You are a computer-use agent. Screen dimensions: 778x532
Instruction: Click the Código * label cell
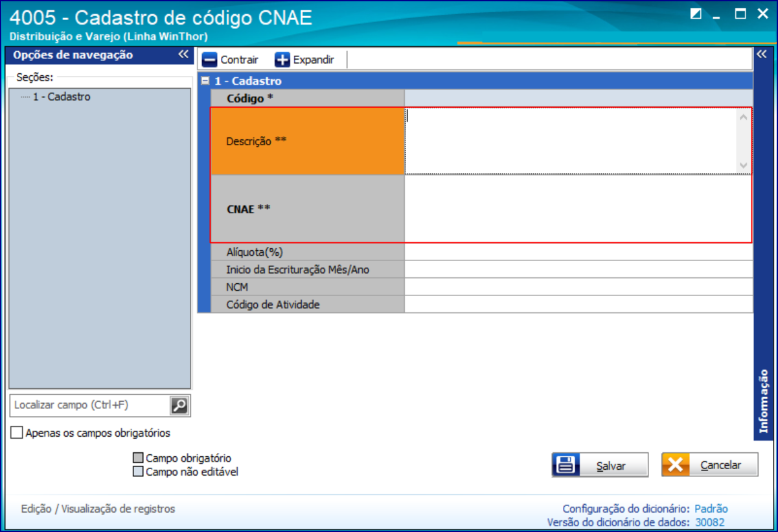coord(308,98)
